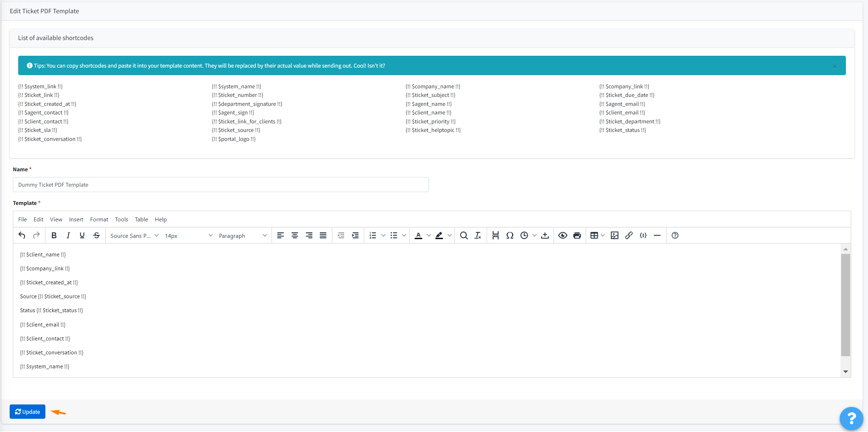This screenshot has height=432, width=868.
Task: Pick the text color A swatch
Action: 418,235
